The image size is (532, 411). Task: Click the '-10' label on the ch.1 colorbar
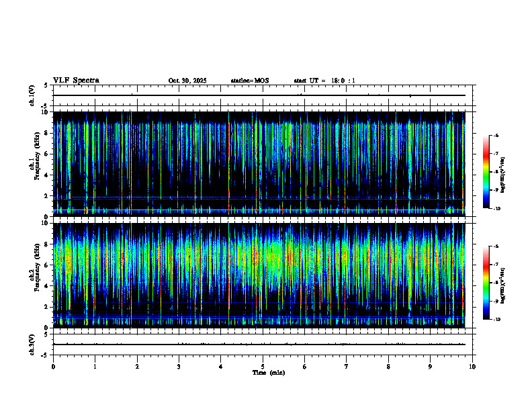pyautogui.click(x=496, y=208)
